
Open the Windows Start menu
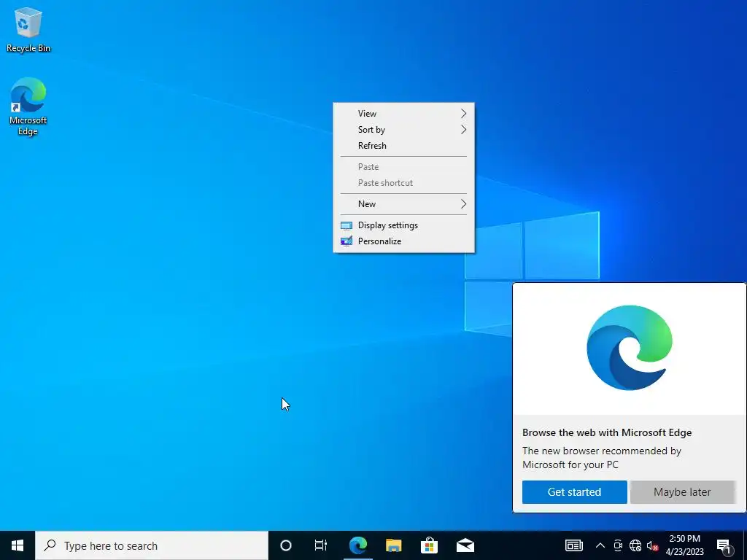tap(18, 545)
